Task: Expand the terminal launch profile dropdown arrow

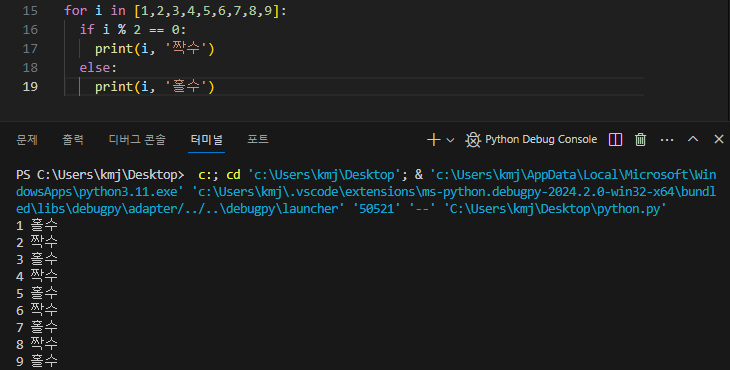Action: pos(450,140)
